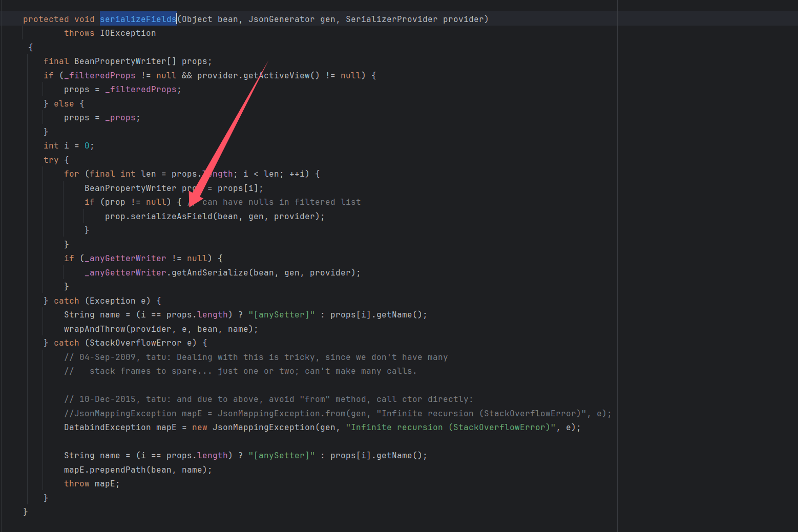
Task: Click BeanPropertyWriter[] in the final declaration
Action: pos(125,61)
